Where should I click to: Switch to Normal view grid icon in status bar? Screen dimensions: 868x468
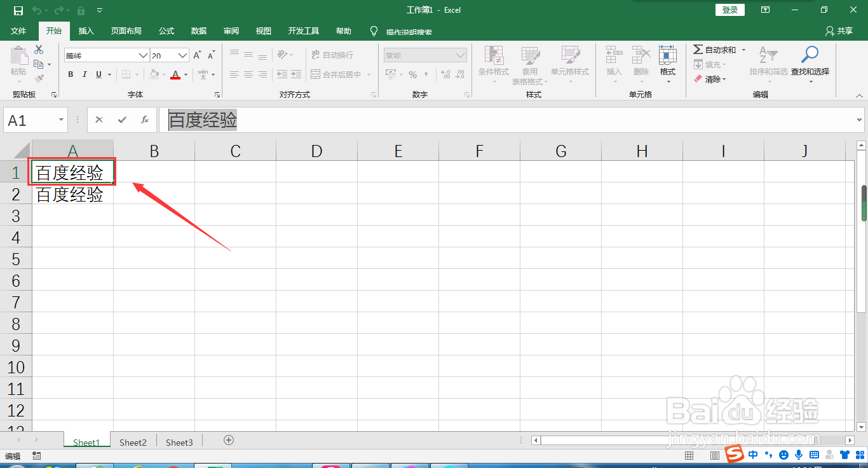[x=689, y=456]
